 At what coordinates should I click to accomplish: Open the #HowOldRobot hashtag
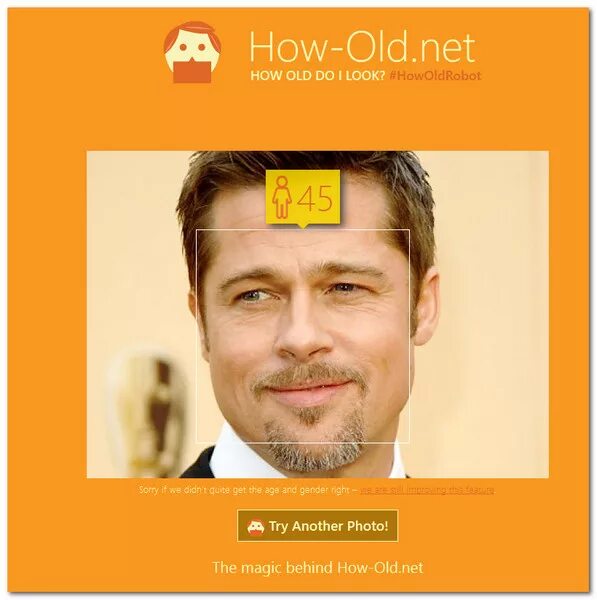435,76
